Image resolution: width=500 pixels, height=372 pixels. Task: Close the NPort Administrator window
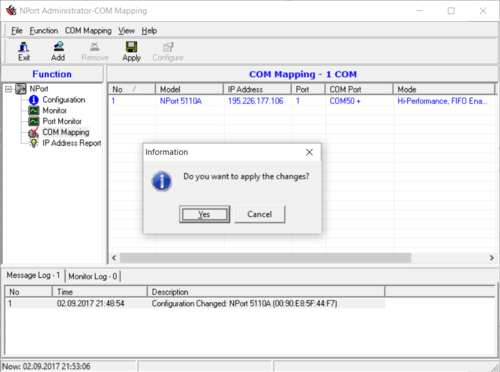coord(483,11)
